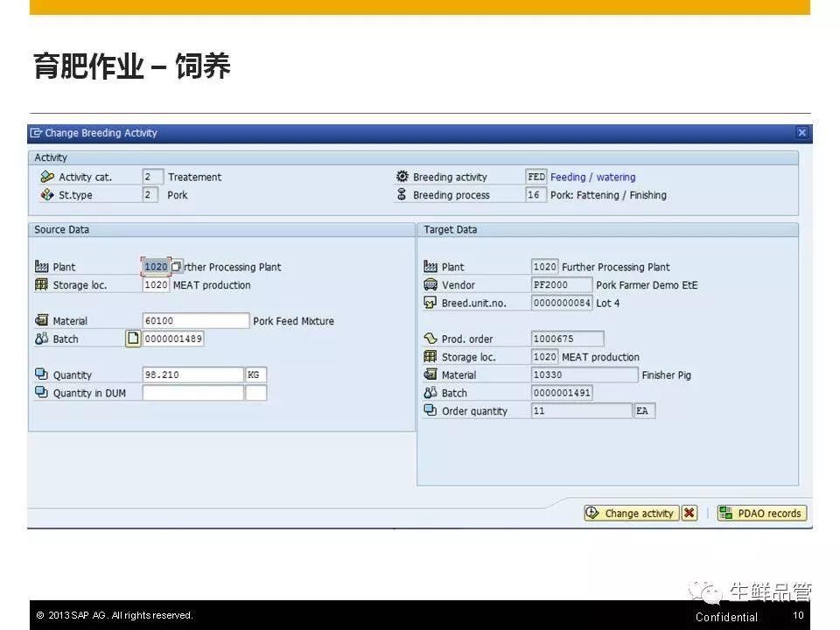The image size is (840, 630).
Task: Click the Source Data Plant input field
Action: (x=156, y=267)
